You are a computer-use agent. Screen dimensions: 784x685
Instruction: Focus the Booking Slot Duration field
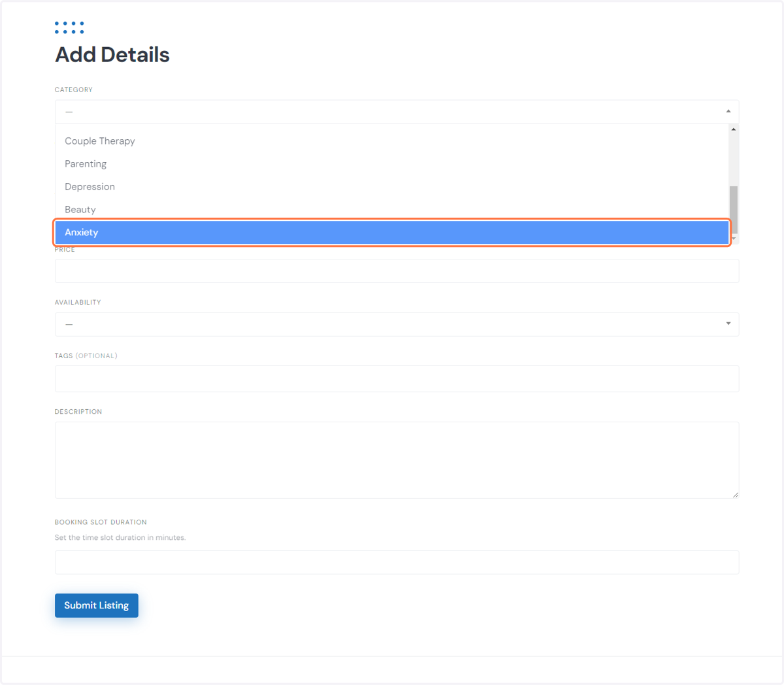click(397, 562)
